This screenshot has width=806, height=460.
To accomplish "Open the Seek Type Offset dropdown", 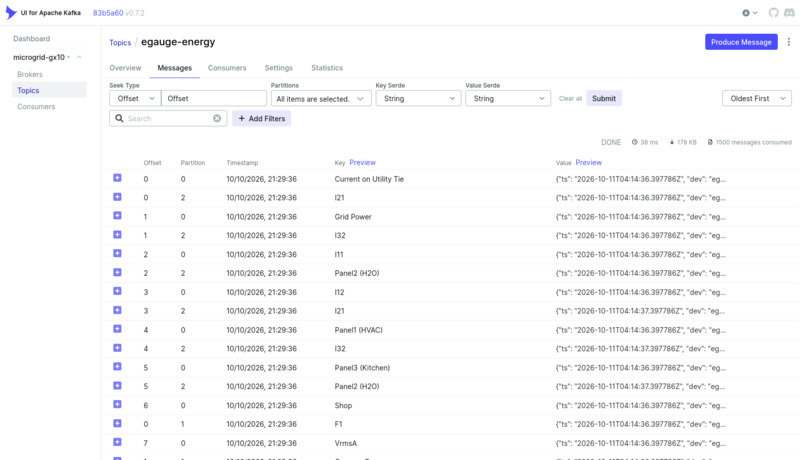I will pos(135,98).
